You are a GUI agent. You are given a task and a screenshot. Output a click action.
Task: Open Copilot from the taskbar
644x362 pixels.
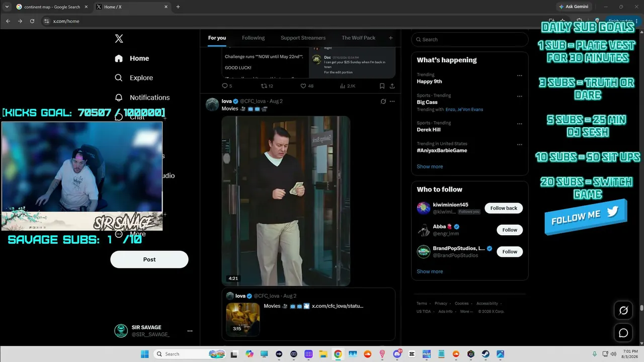point(250,354)
